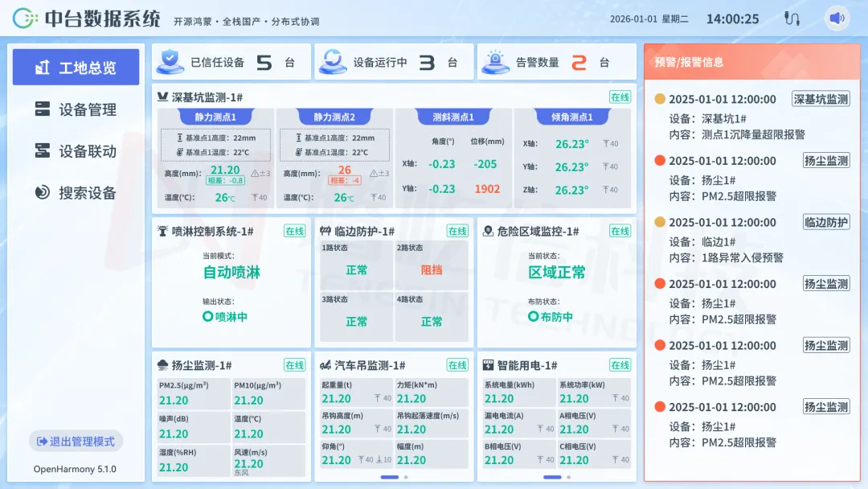Open 工地总览 in sidebar
This screenshot has width=868, height=489.
[76, 67]
